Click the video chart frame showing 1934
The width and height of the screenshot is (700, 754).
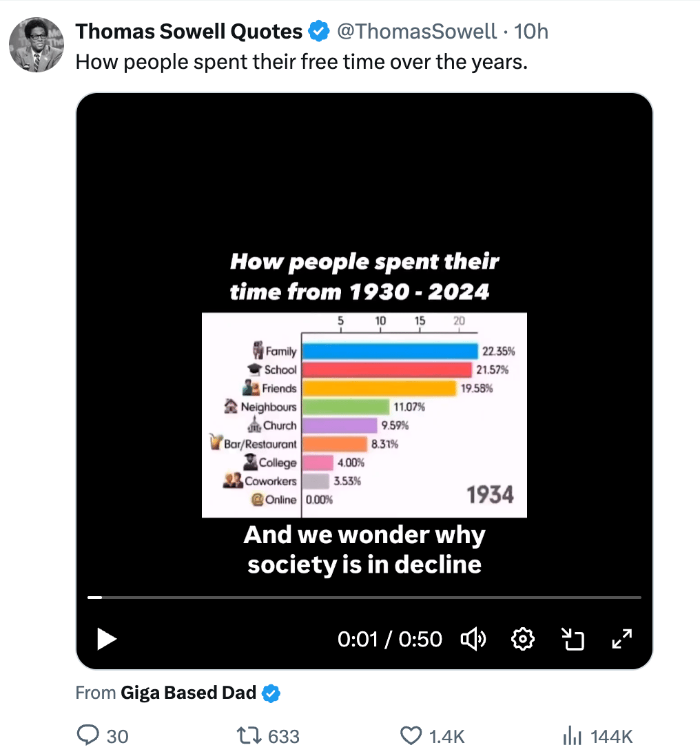(x=364, y=414)
